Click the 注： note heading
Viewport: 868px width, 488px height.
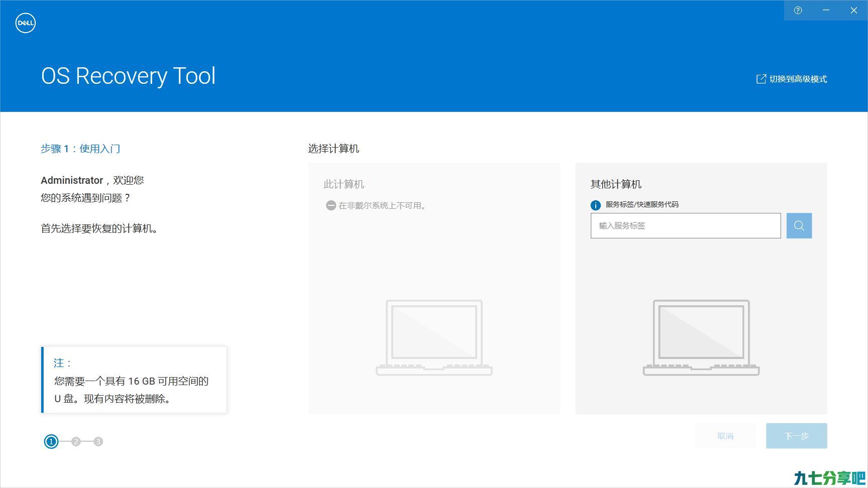[63, 362]
